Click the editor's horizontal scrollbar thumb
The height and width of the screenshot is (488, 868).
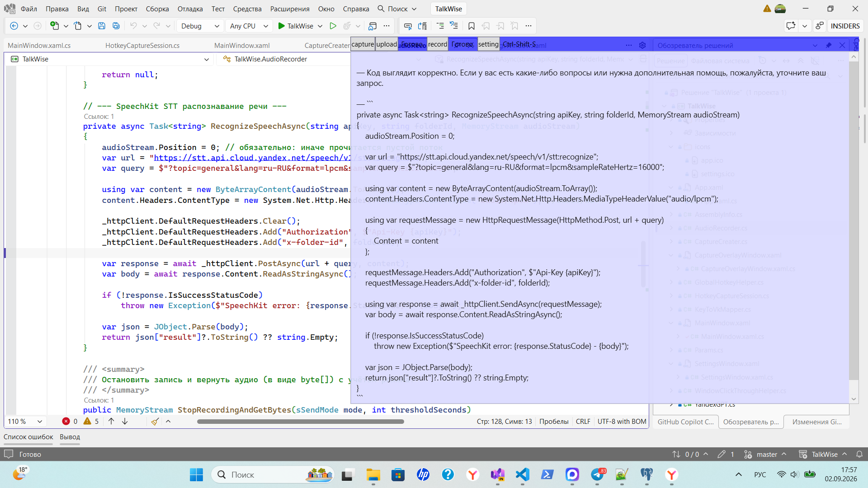click(x=301, y=422)
